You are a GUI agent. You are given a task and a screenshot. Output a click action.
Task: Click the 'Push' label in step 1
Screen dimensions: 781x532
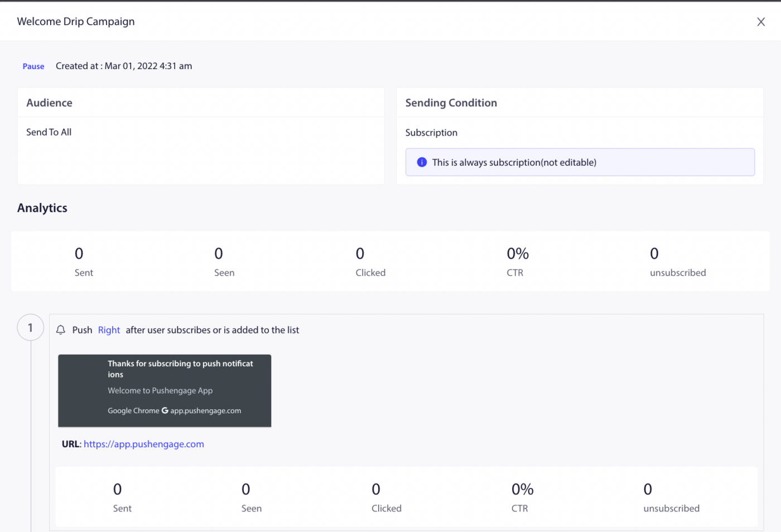[82, 330]
